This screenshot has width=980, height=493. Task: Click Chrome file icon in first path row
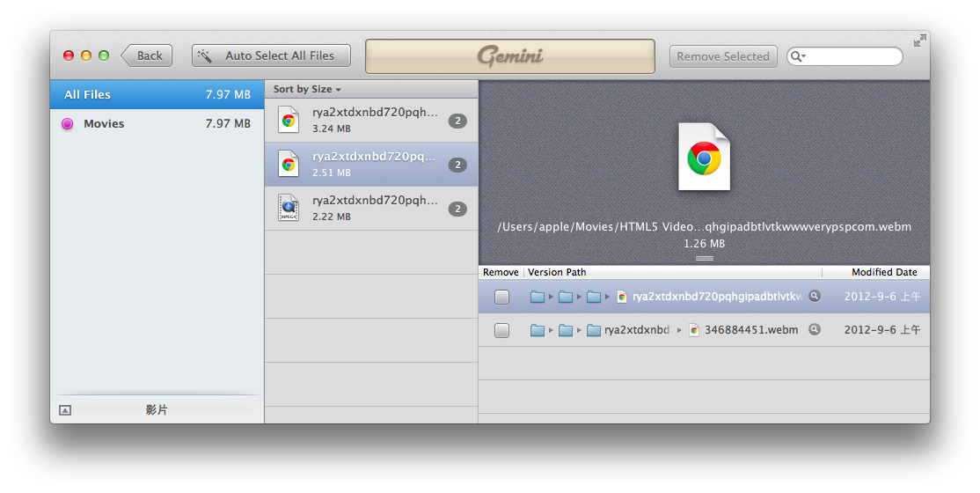622,297
